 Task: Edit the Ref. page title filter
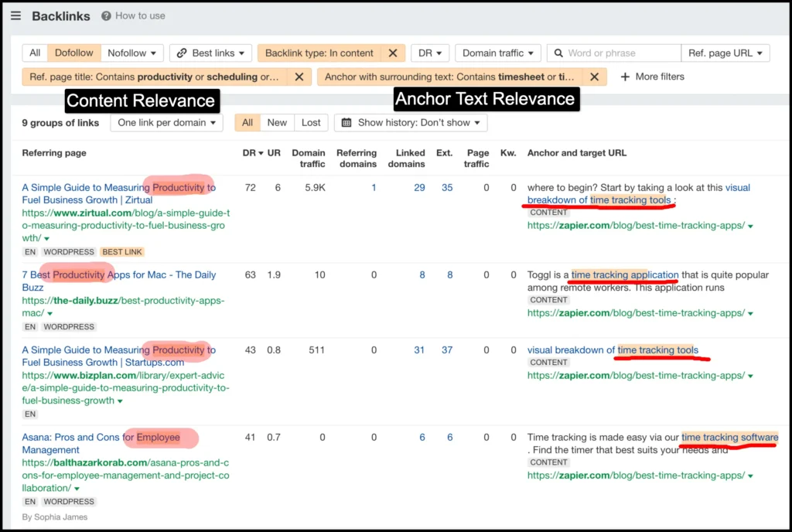[154, 77]
